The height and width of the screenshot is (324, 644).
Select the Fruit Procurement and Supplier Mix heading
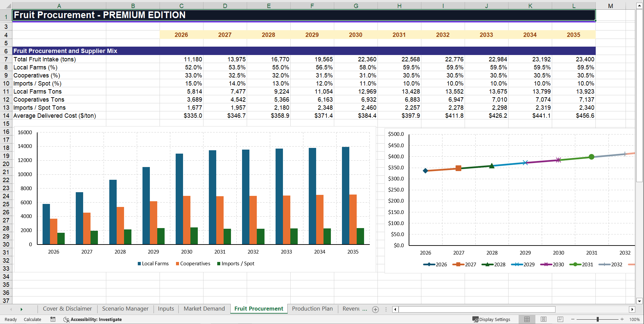pos(304,51)
